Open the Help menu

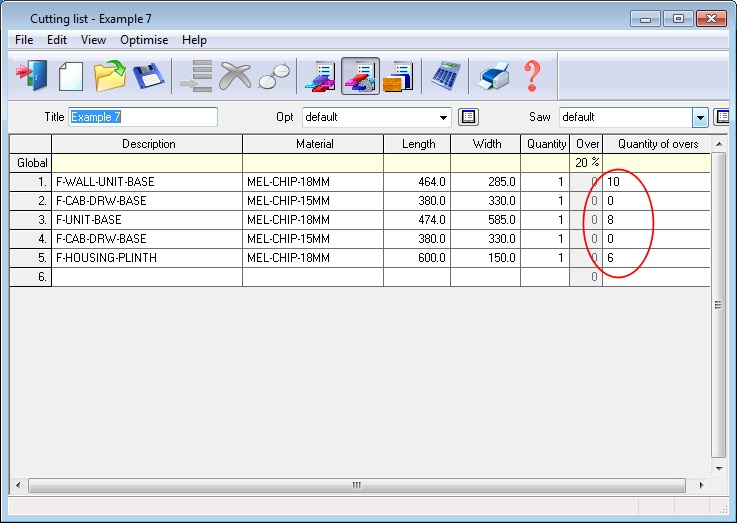[x=194, y=40]
